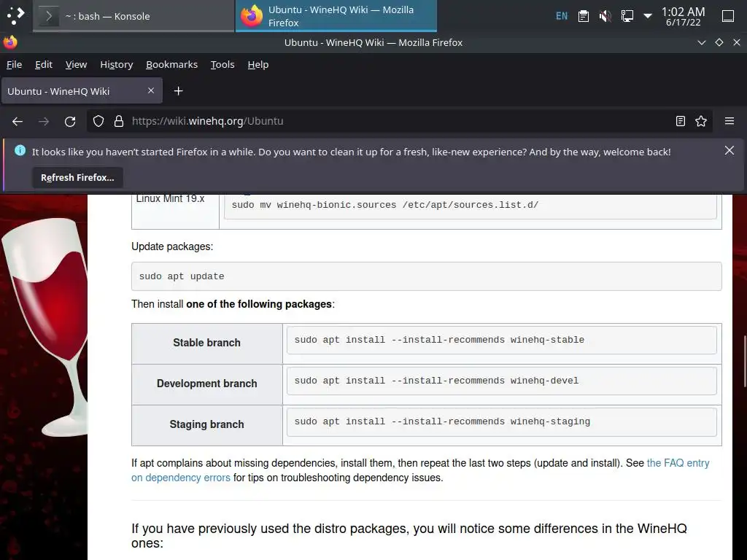Open the display configuration tray icon
The image size is (747, 560).
pos(627,16)
